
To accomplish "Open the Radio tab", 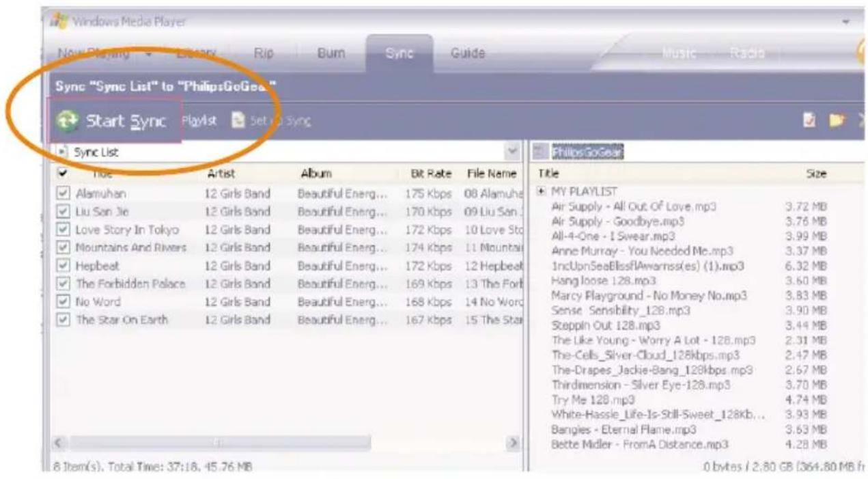I will coord(747,53).
